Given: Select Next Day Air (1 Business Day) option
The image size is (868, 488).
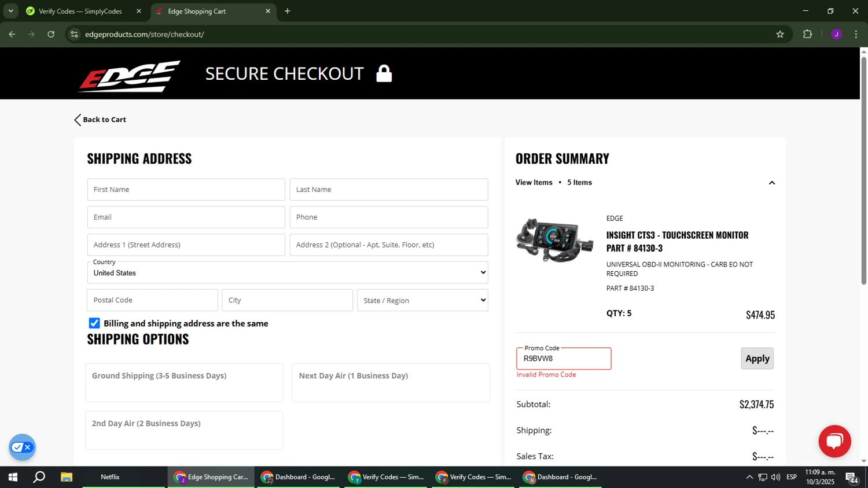Looking at the screenshot, I should tap(391, 383).
